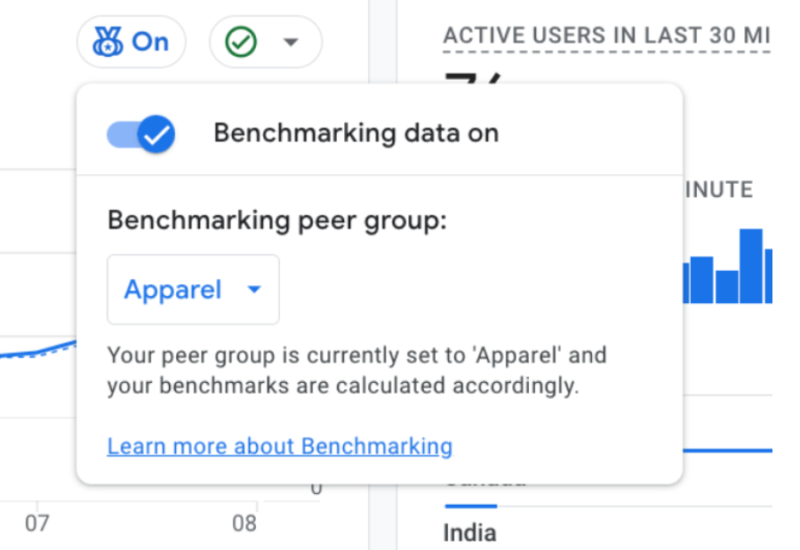
Task: Toggle the Benchmarking data switch off
Action: tap(142, 134)
